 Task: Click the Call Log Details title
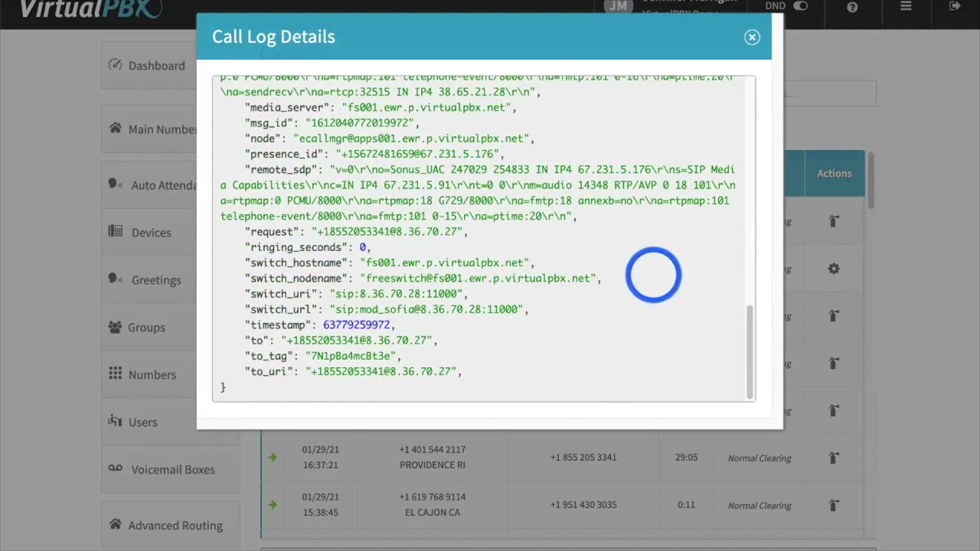[273, 37]
